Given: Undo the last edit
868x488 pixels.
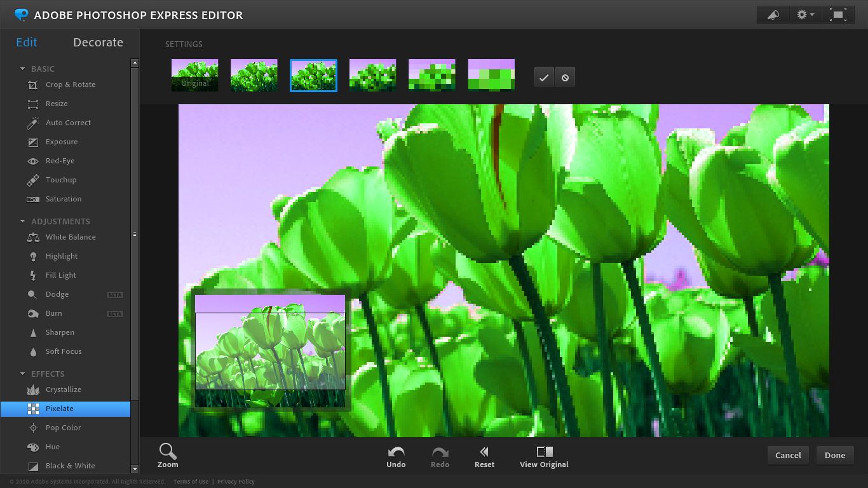Looking at the screenshot, I should click(x=396, y=456).
